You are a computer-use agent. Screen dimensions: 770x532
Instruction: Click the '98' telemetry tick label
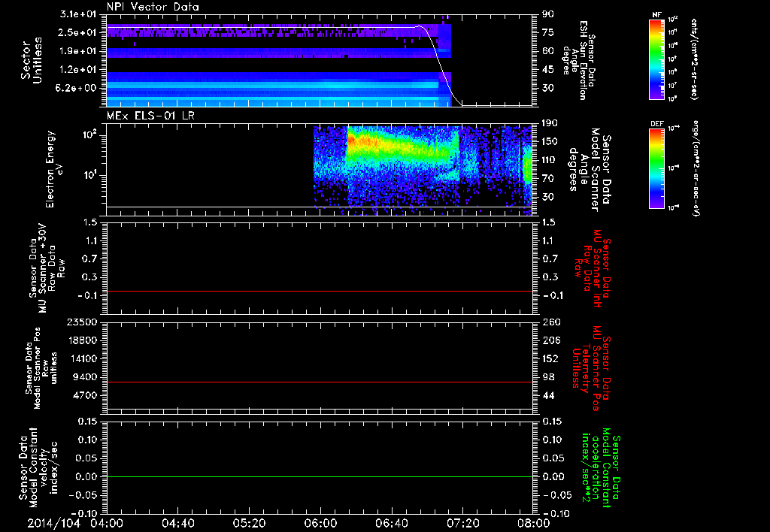coord(547,377)
